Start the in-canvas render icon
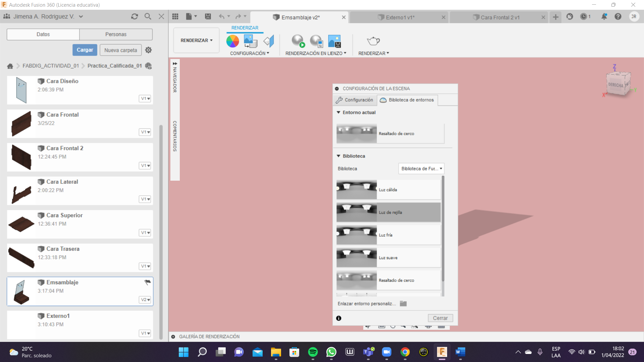Image resolution: width=644 pixels, height=362 pixels. tap(298, 41)
